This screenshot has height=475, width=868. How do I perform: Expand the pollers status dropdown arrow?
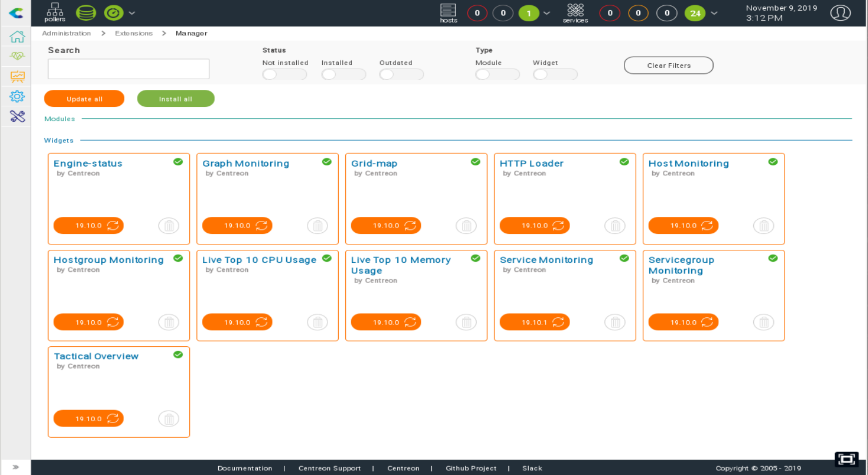(x=132, y=12)
